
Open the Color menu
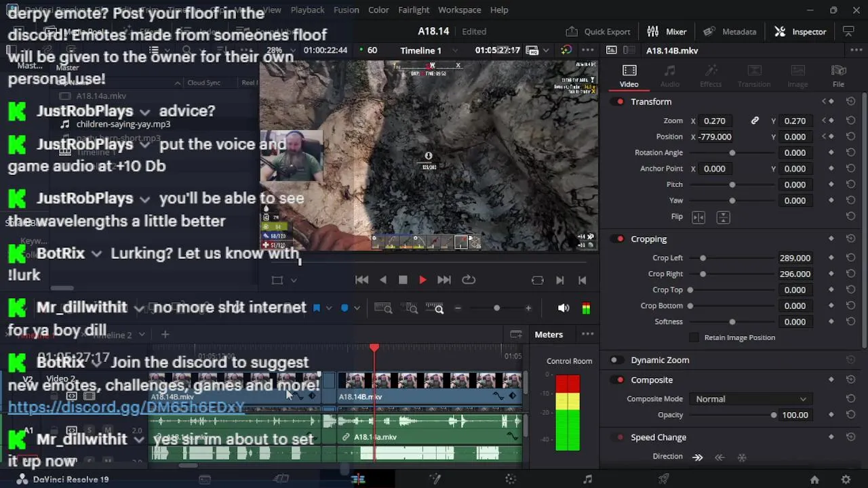(378, 9)
